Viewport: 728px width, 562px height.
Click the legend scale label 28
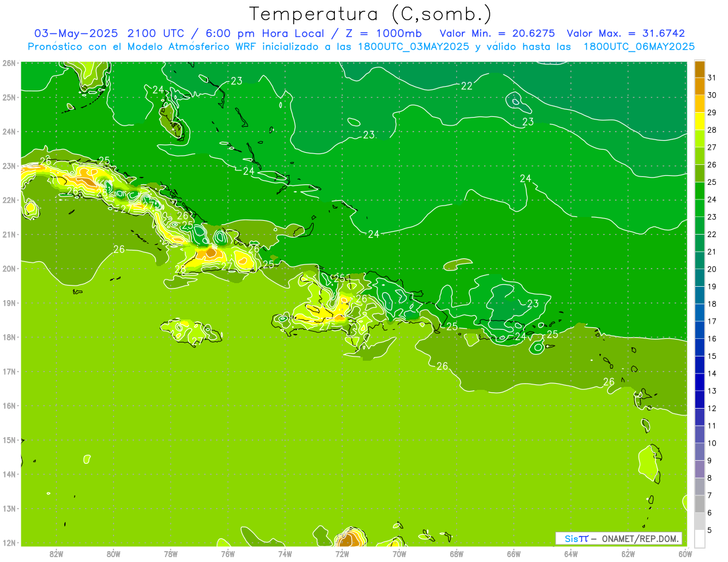[x=712, y=130]
